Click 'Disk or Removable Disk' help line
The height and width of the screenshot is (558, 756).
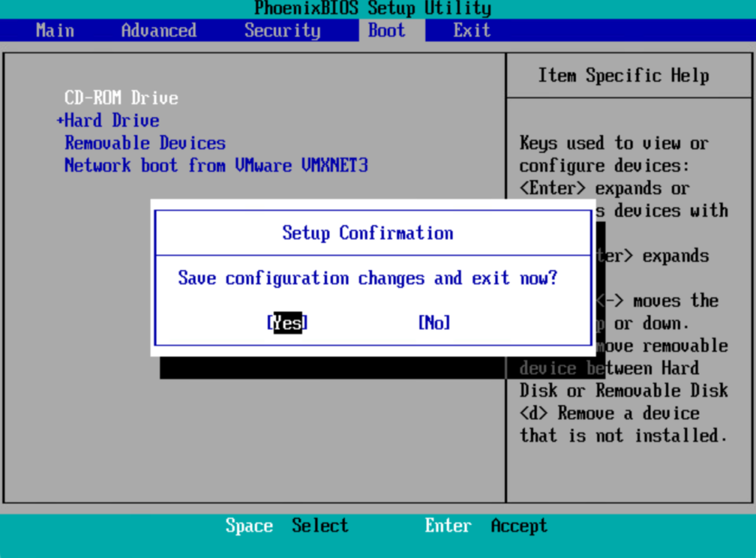coord(623,390)
